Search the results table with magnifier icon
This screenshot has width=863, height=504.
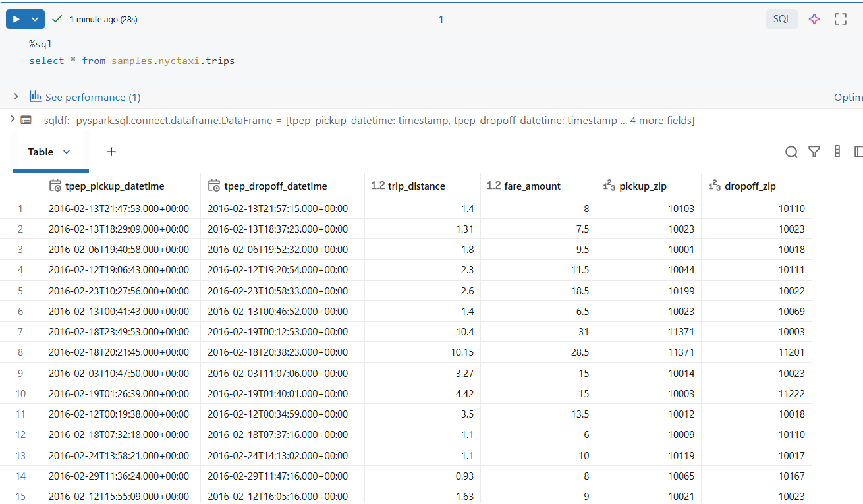tap(791, 152)
